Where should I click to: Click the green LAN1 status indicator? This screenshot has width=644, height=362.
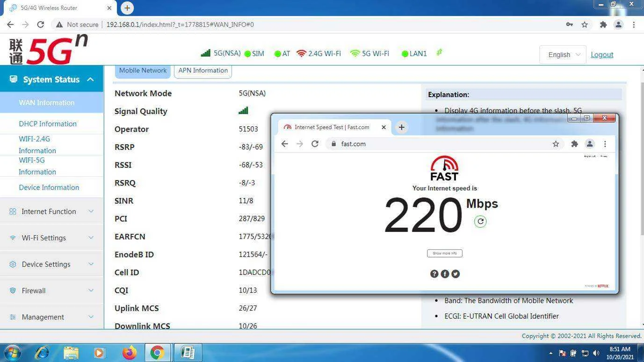(x=405, y=54)
